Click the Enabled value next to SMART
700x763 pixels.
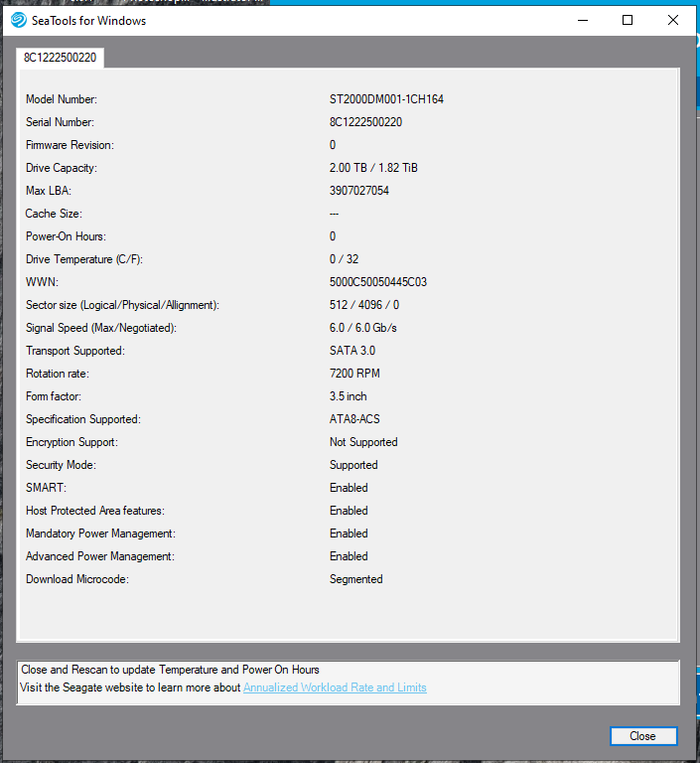coord(349,488)
